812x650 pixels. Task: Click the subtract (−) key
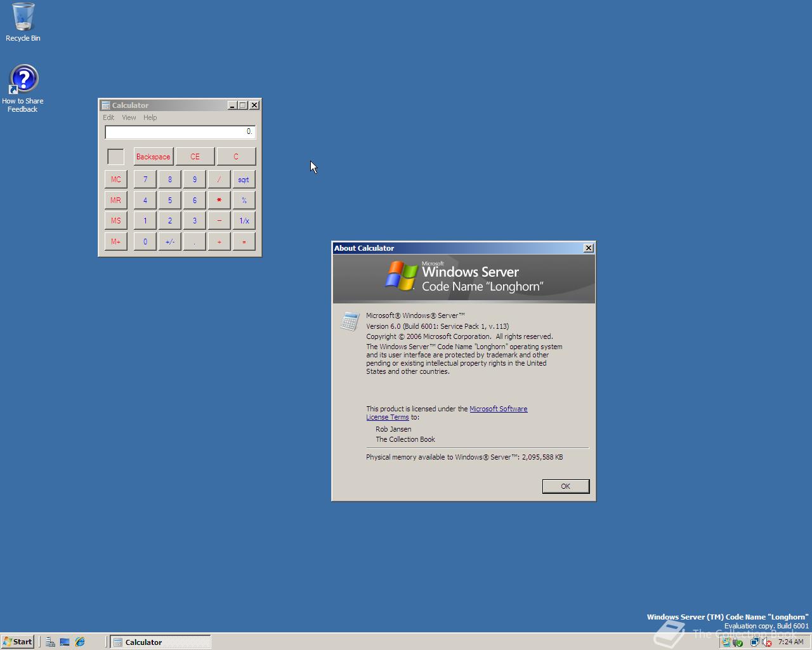click(x=219, y=221)
